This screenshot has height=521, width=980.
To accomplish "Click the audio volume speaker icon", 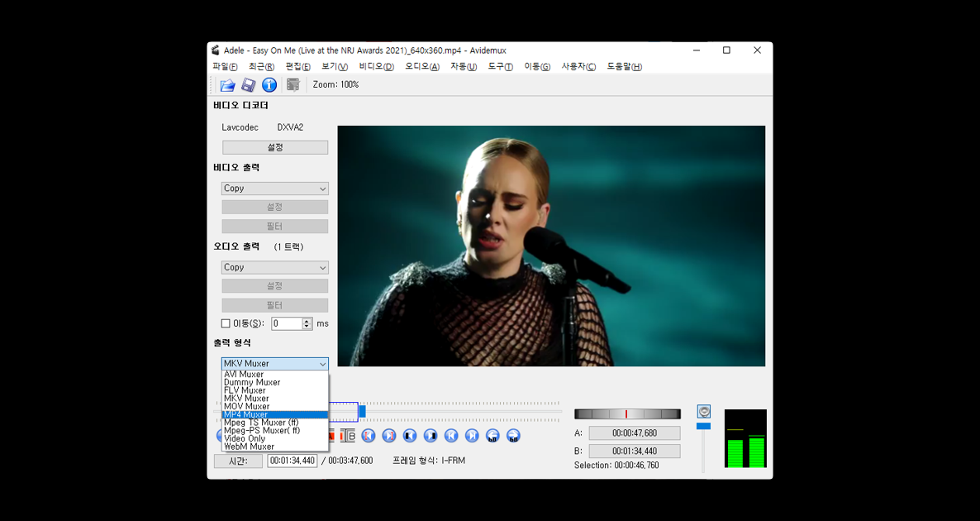I will coord(704,412).
